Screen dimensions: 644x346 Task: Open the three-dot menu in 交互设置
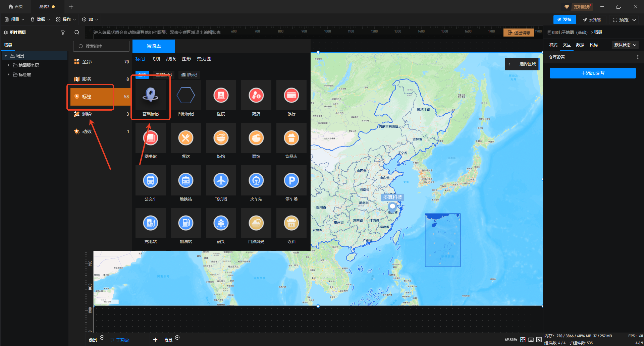[x=638, y=57]
